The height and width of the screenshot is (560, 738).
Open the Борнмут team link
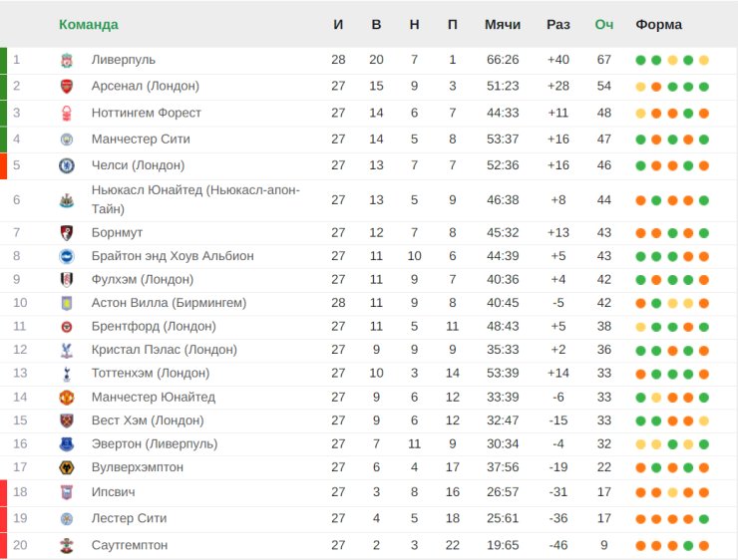[118, 232]
